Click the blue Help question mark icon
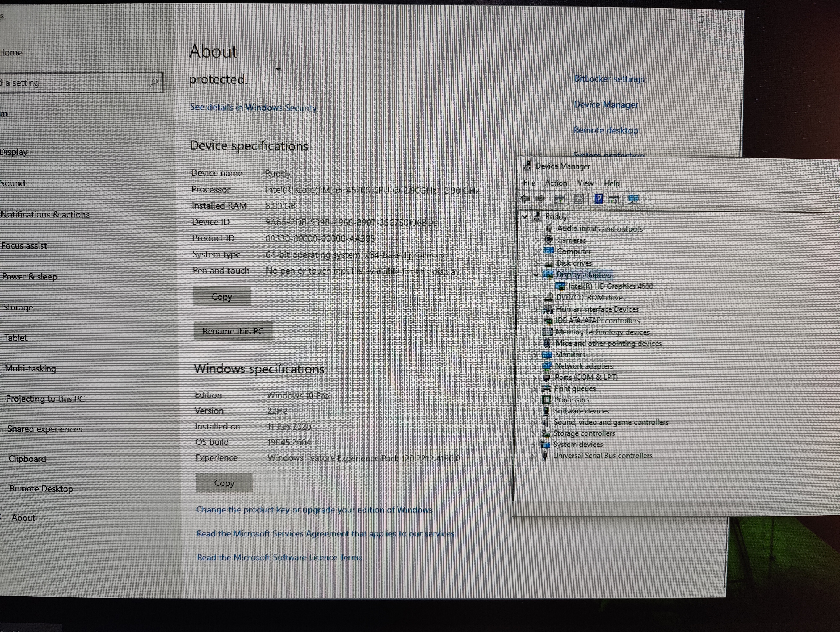This screenshot has width=840, height=632. [x=598, y=199]
